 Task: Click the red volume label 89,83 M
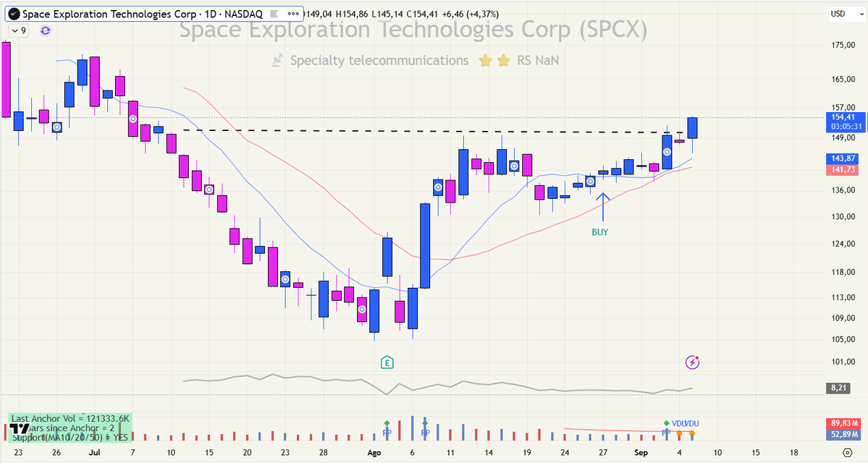pos(845,424)
